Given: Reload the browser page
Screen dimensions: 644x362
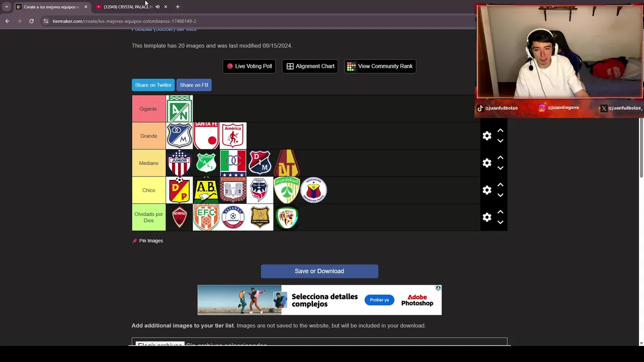Looking at the screenshot, I should [31, 21].
